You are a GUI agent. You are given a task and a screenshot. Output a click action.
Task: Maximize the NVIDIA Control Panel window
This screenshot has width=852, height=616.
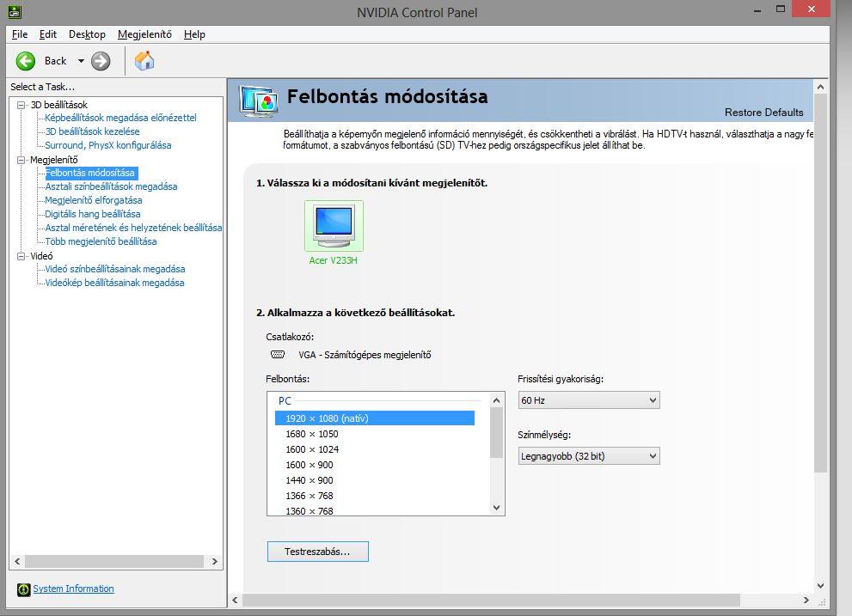pos(781,9)
